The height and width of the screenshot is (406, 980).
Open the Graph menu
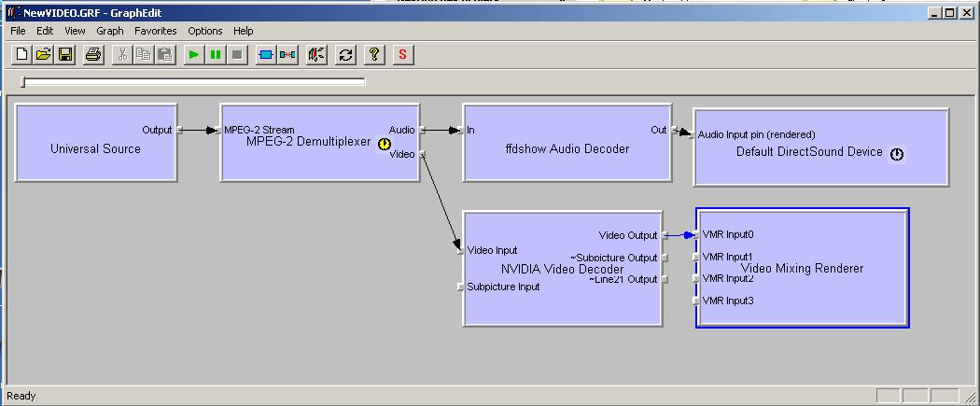tap(110, 31)
